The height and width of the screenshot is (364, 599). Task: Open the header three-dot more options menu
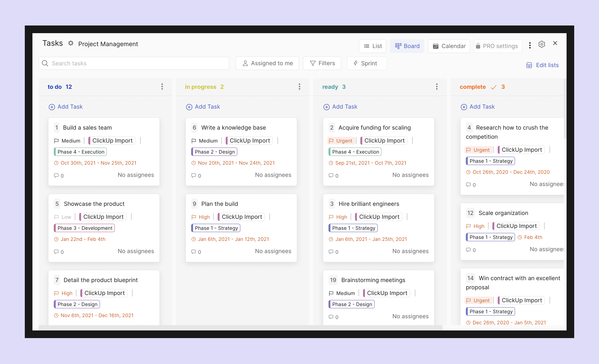(530, 45)
